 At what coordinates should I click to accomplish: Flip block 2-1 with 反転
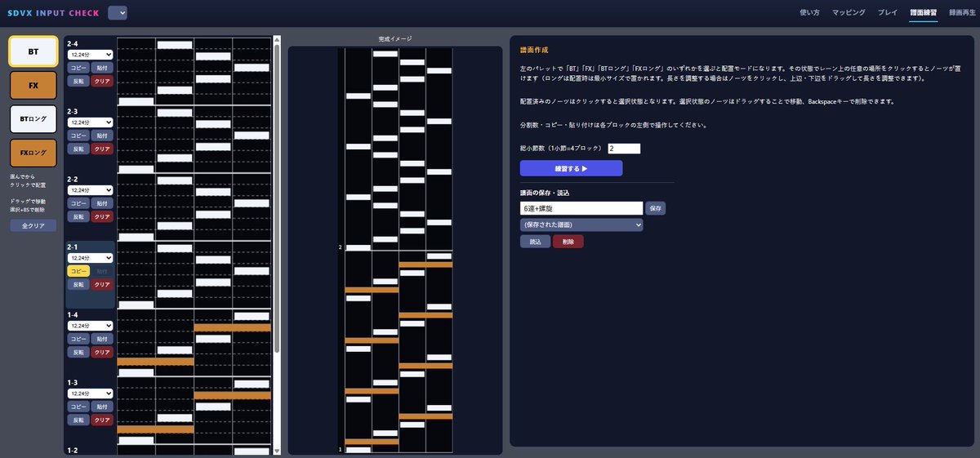click(78, 284)
